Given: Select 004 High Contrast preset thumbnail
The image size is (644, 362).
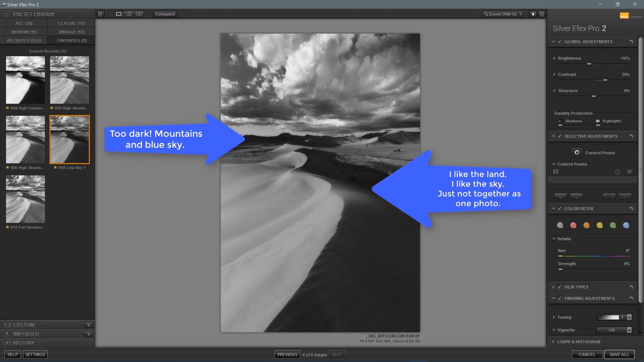Looking at the screenshot, I should click(x=25, y=80).
